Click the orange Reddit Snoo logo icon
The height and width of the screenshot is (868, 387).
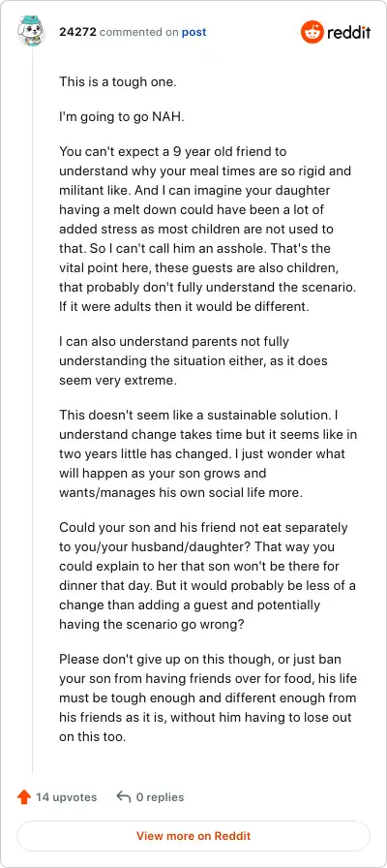[x=312, y=32]
